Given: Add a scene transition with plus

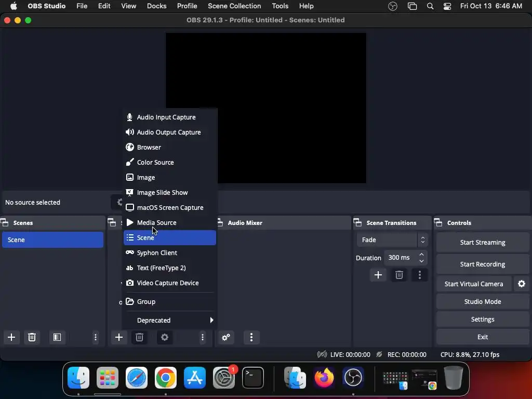Looking at the screenshot, I should 378,275.
